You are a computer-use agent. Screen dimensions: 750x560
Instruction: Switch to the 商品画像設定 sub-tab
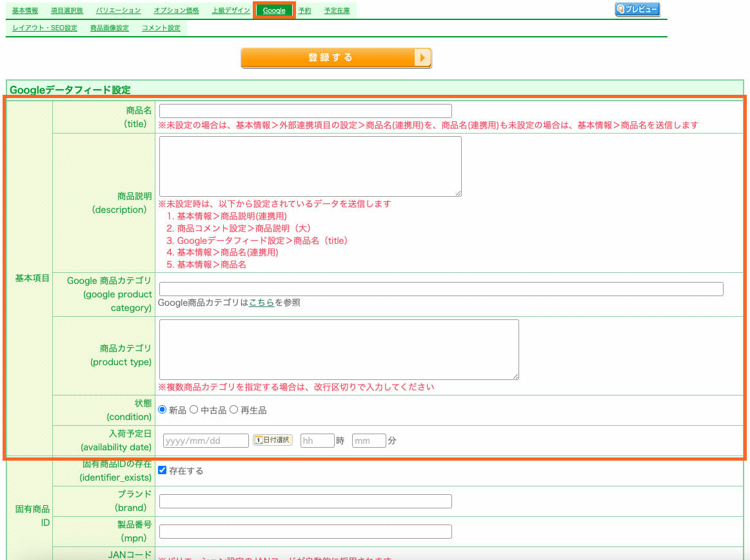110,28
